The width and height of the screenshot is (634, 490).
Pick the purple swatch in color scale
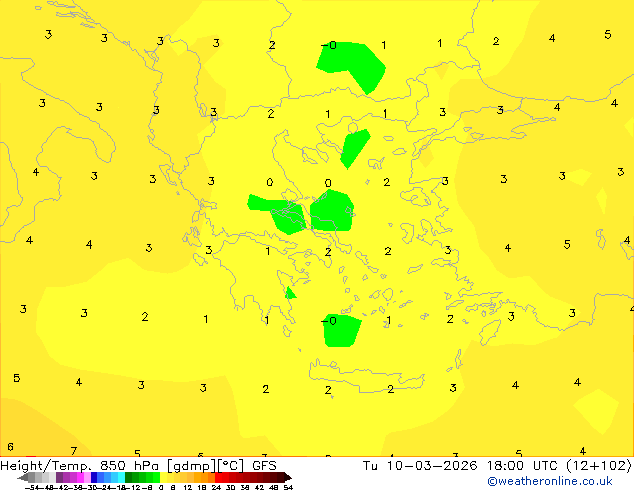point(59,477)
